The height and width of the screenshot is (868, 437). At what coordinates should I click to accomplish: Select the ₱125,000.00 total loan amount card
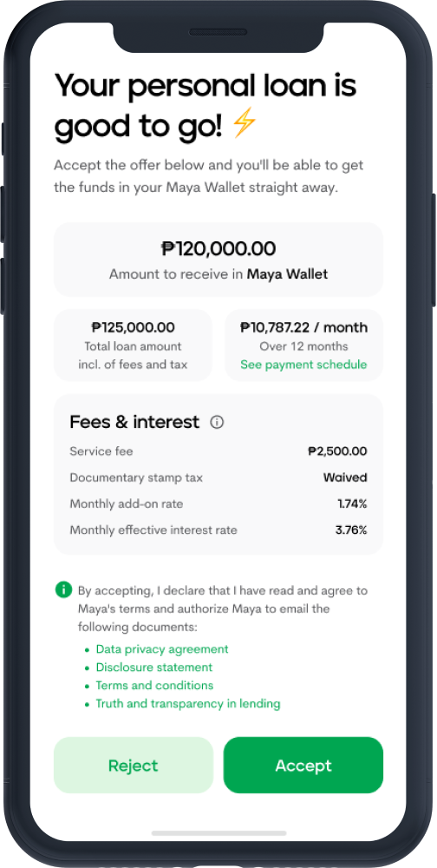133,345
